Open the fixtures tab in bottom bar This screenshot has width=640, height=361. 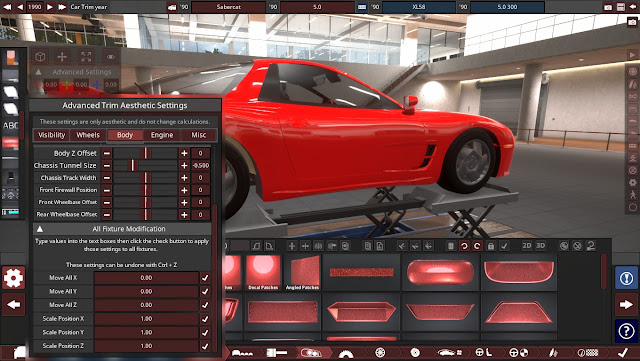pyautogui.click(x=311, y=353)
